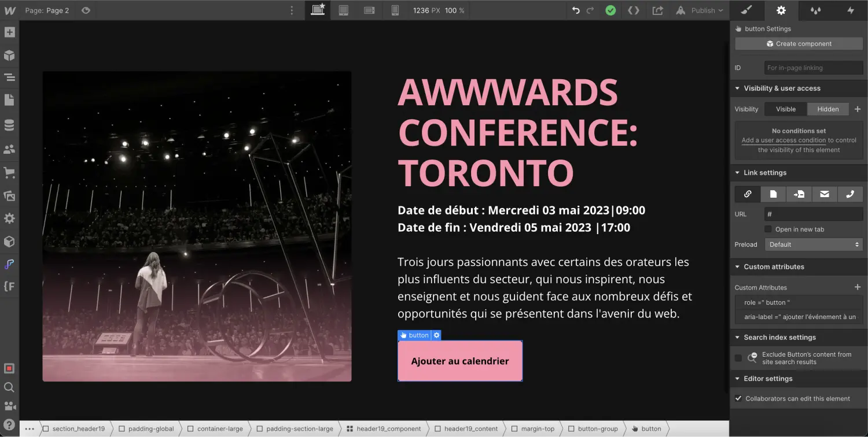Toggle preview mode with the eye icon
868x437 pixels.
click(86, 10)
